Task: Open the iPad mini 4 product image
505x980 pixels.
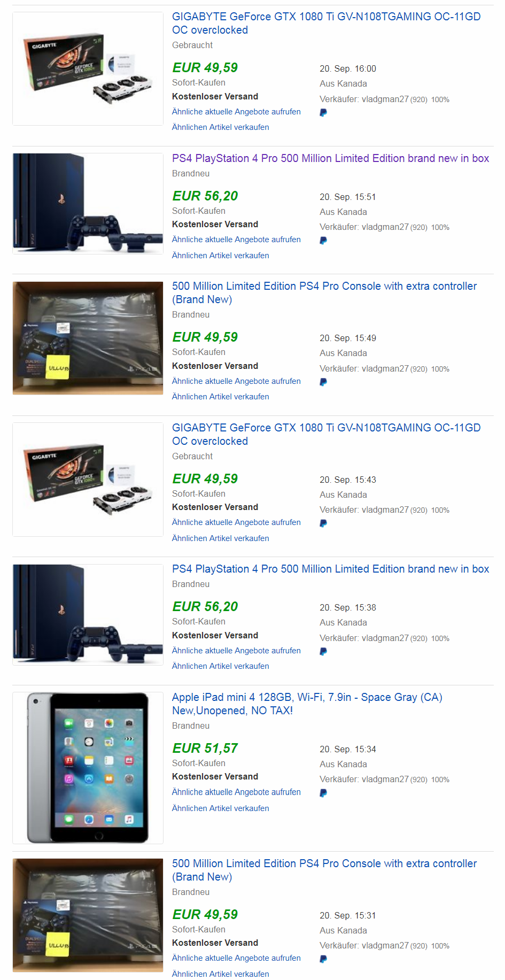Action: (88, 768)
